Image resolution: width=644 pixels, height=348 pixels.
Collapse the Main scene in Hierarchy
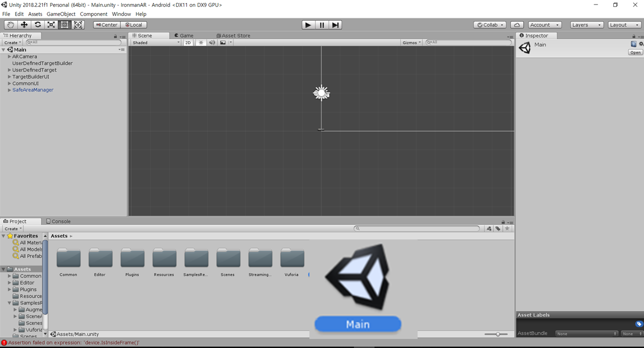coord(4,50)
